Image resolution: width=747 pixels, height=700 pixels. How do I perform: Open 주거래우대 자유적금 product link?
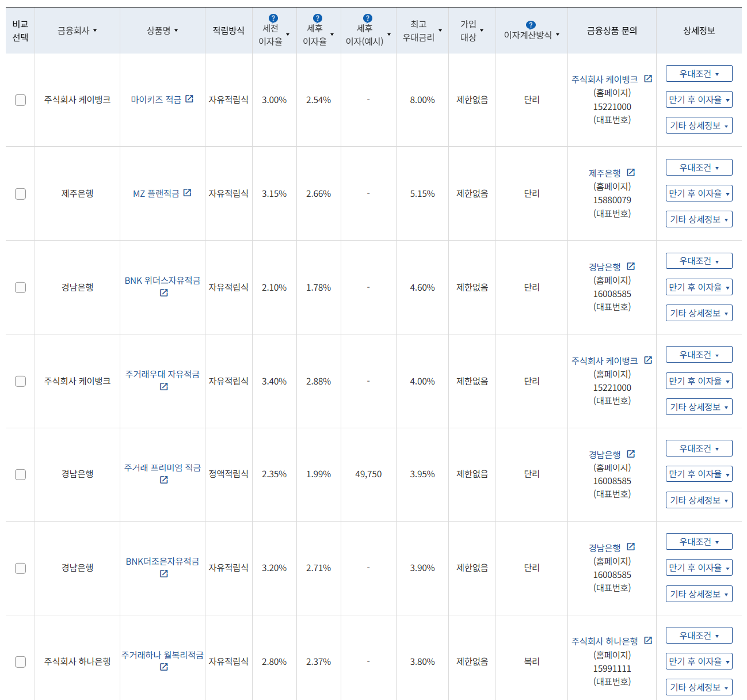pos(162,374)
